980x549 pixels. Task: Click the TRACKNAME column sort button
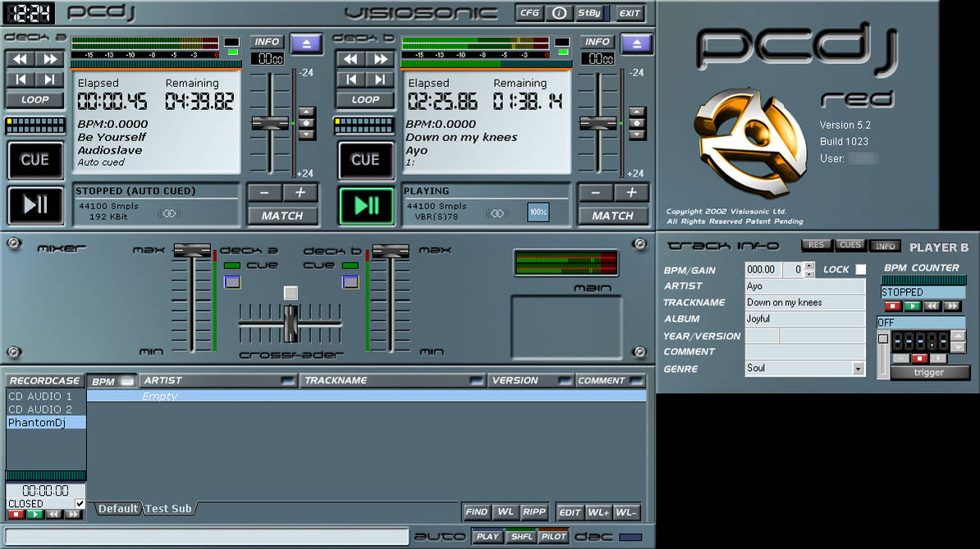(x=476, y=381)
